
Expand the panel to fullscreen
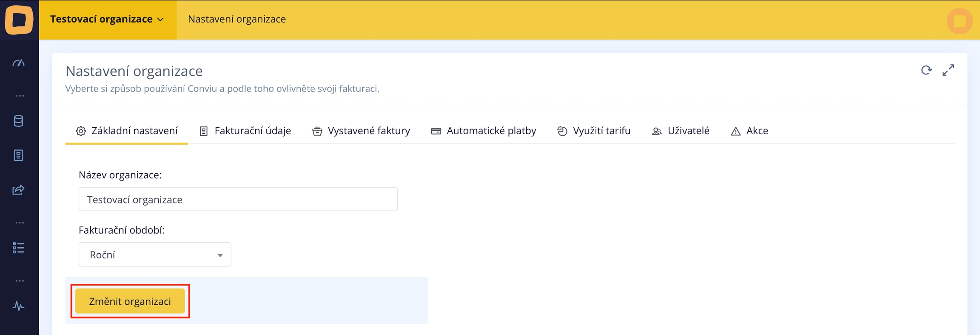point(948,70)
